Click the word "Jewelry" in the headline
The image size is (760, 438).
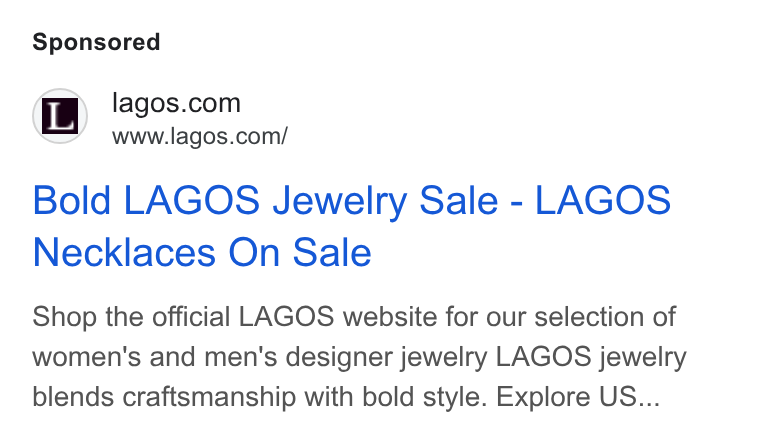340,201
